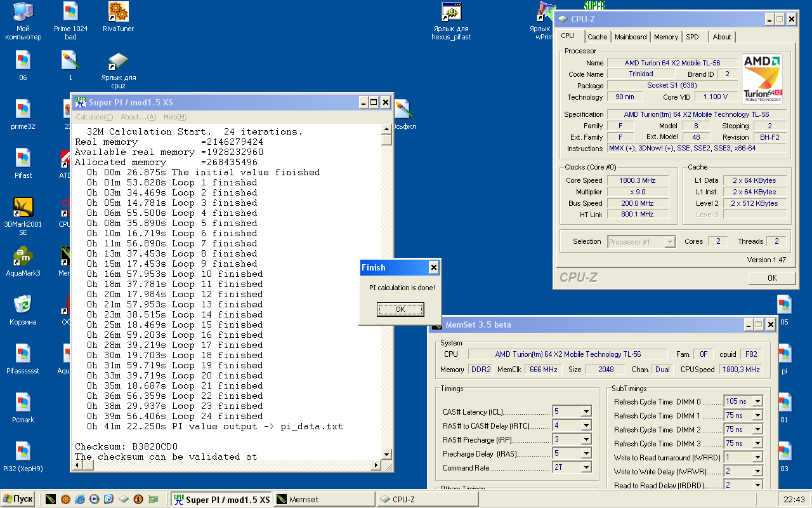Open Precharge Delay (tRAS) dropdown

(586, 453)
